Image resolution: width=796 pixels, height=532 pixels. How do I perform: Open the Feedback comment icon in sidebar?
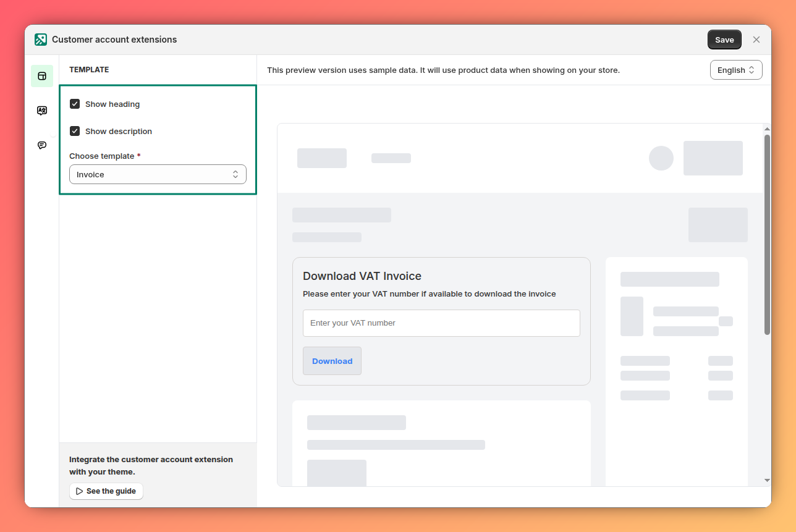[x=41, y=145]
